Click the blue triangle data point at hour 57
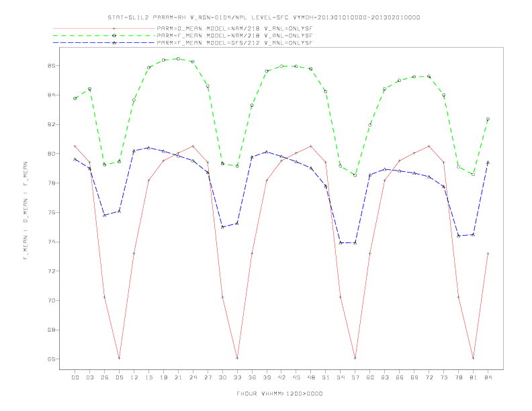This screenshot has width=532, height=411. pos(355,243)
